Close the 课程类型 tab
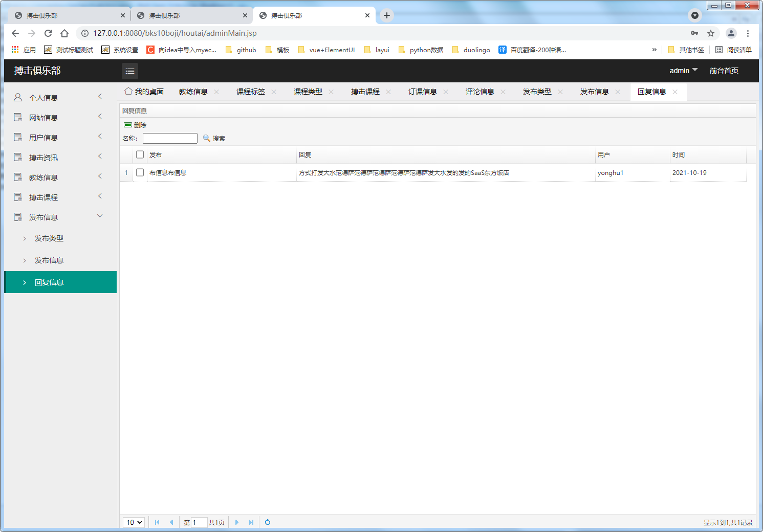Image resolution: width=763 pixels, height=532 pixels. coord(331,92)
